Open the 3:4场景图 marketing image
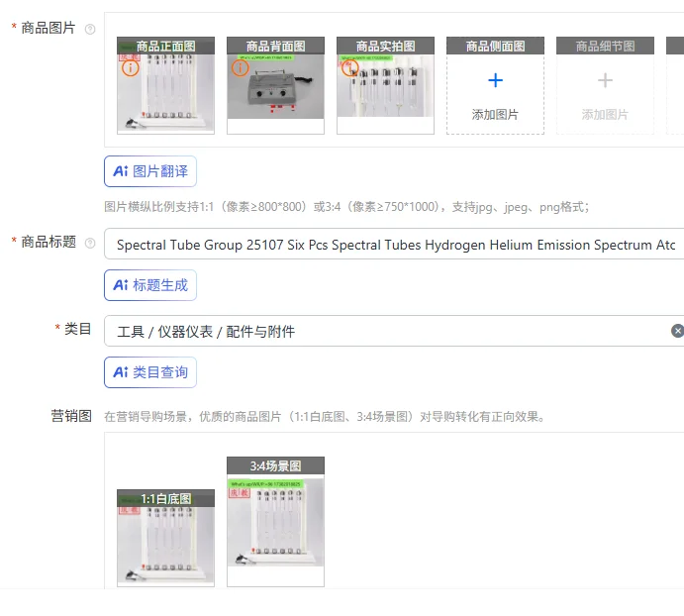The height and width of the screenshot is (616, 684). 276,522
